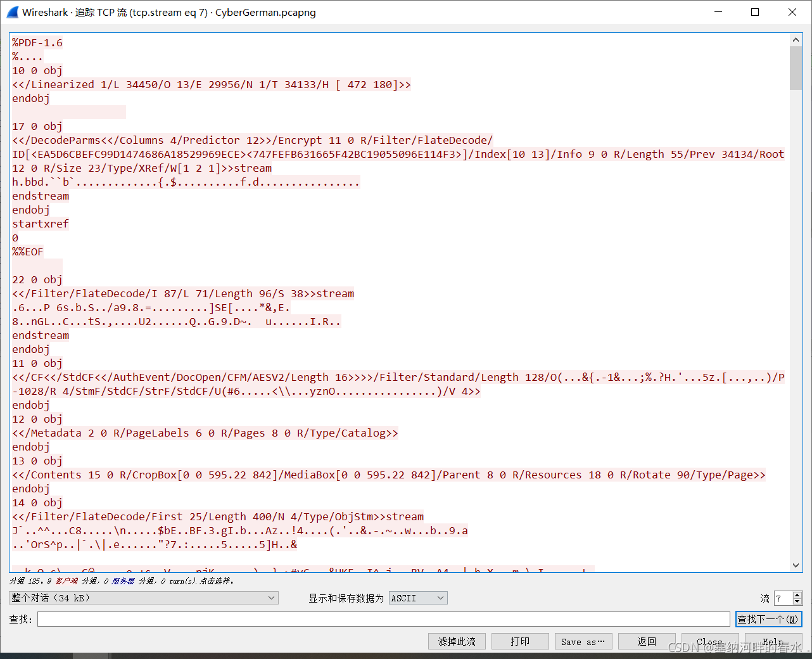
Task: Minimize the Wireshark stream window
Action: (718, 12)
